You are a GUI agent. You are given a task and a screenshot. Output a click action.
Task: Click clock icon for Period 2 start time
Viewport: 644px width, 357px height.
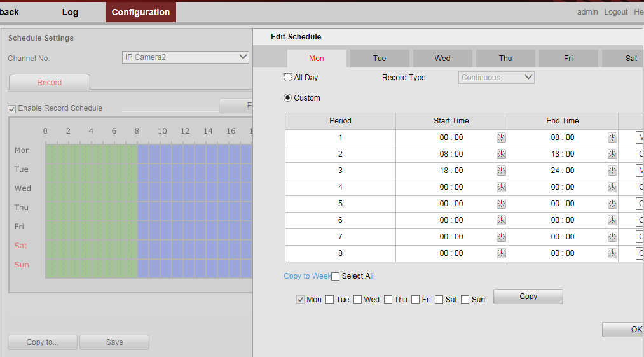(501, 154)
